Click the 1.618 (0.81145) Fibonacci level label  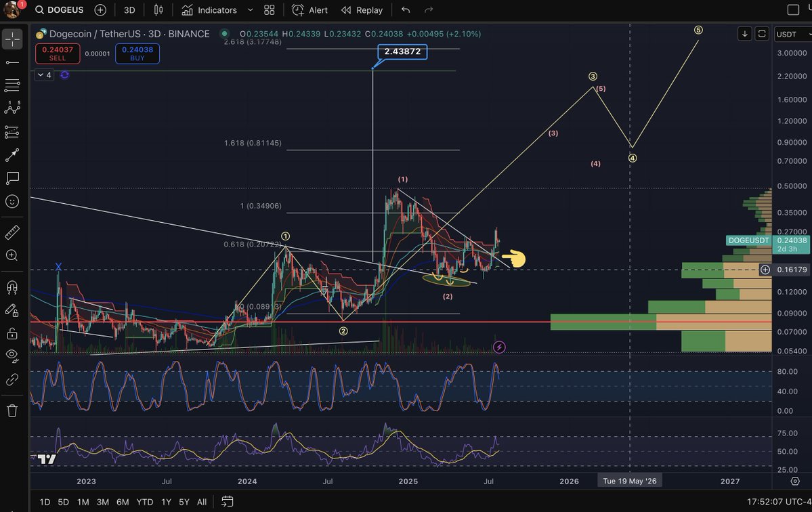[x=253, y=143]
